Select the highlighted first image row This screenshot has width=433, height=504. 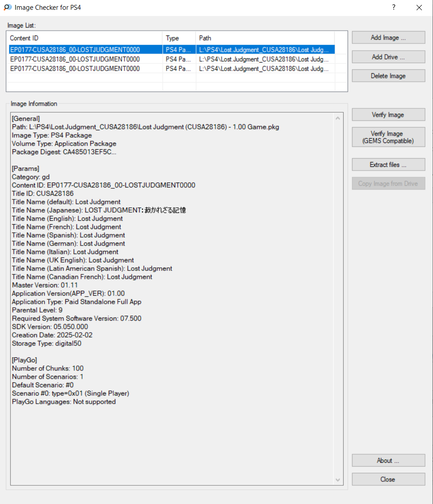coord(171,49)
